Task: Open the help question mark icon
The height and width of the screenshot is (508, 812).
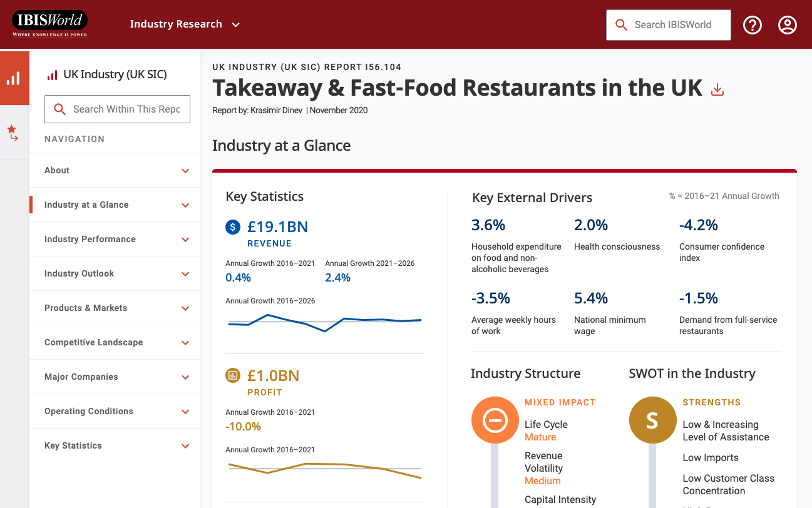Action: [x=752, y=25]
